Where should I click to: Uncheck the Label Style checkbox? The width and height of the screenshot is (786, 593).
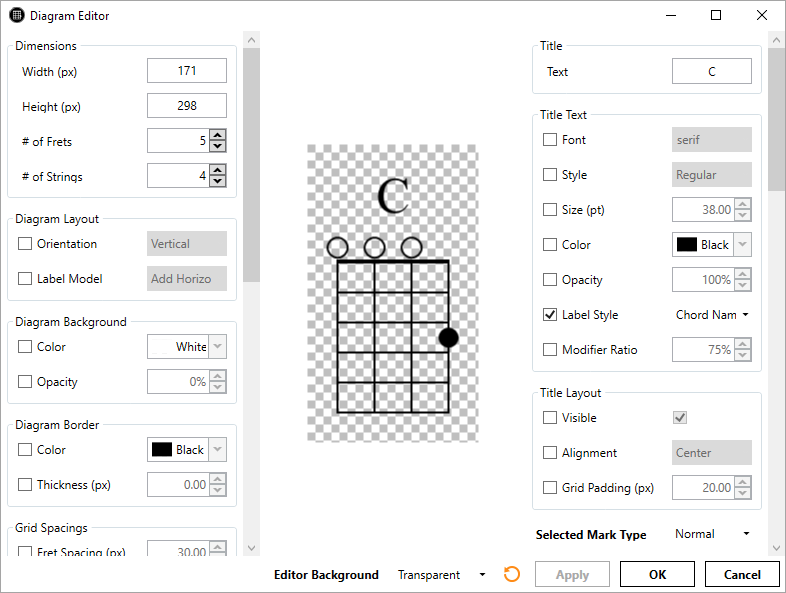tap(550, 315)
